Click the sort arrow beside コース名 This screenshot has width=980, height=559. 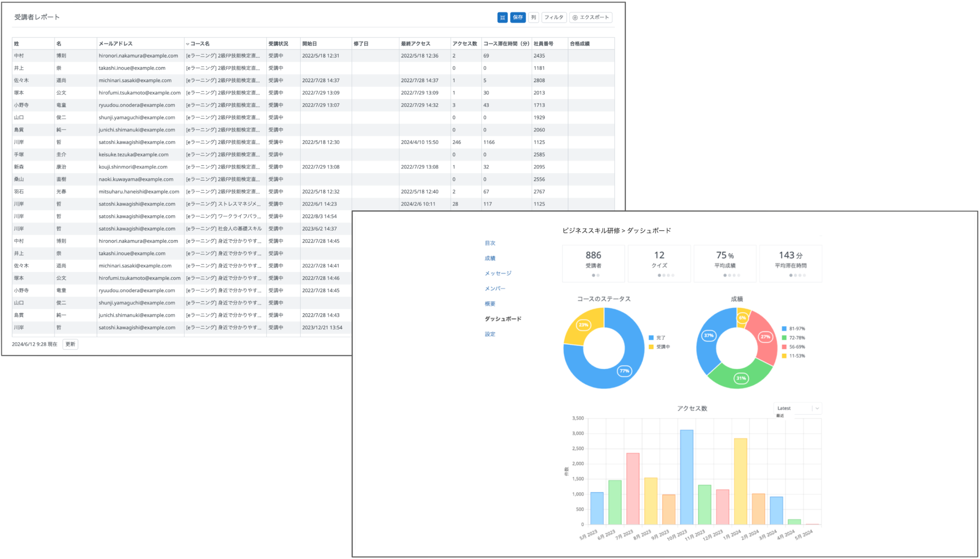[x=188, y=44]
